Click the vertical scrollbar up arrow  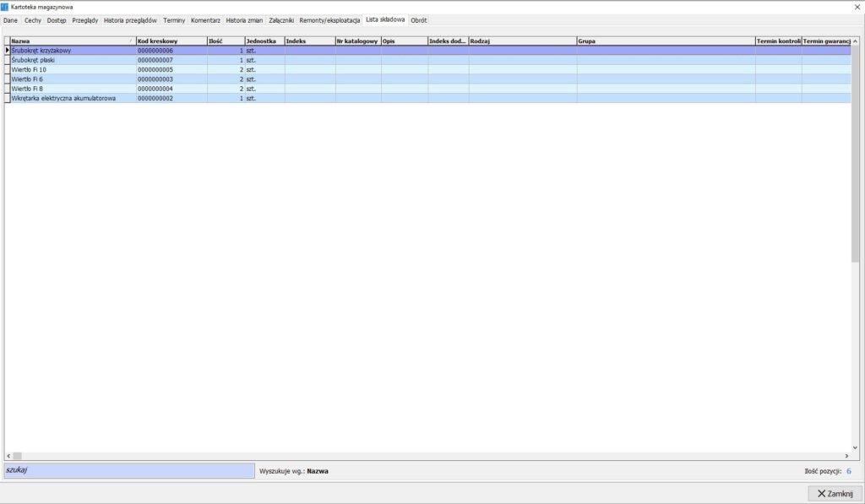[855, 41]
